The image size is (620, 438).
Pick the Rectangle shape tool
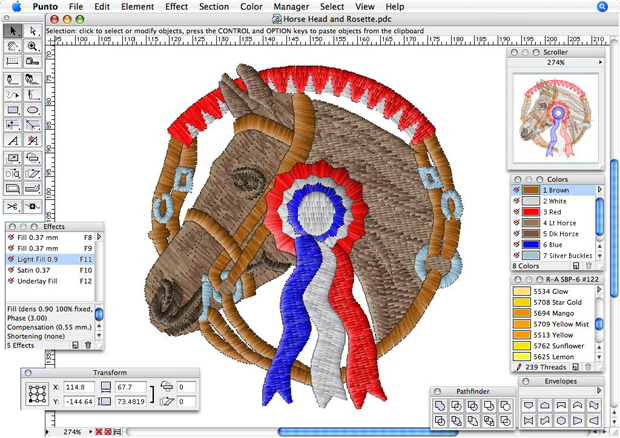[x=12, y=110]
